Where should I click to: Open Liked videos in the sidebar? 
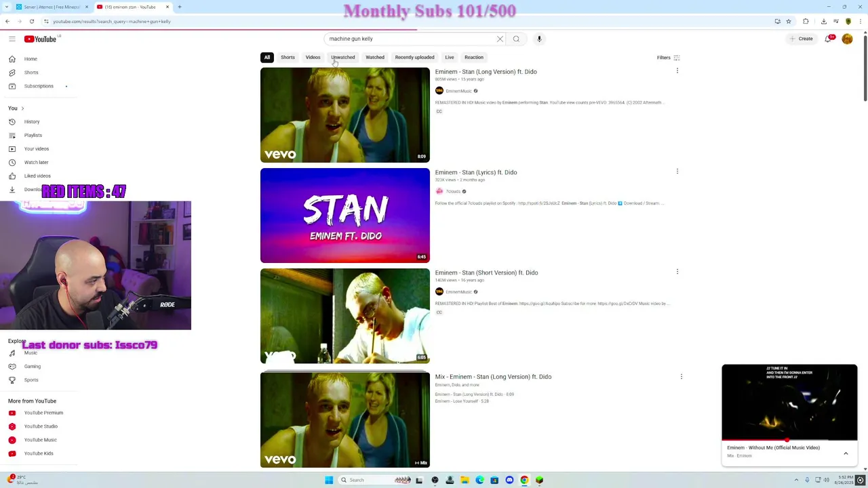[x=37, y=176]
